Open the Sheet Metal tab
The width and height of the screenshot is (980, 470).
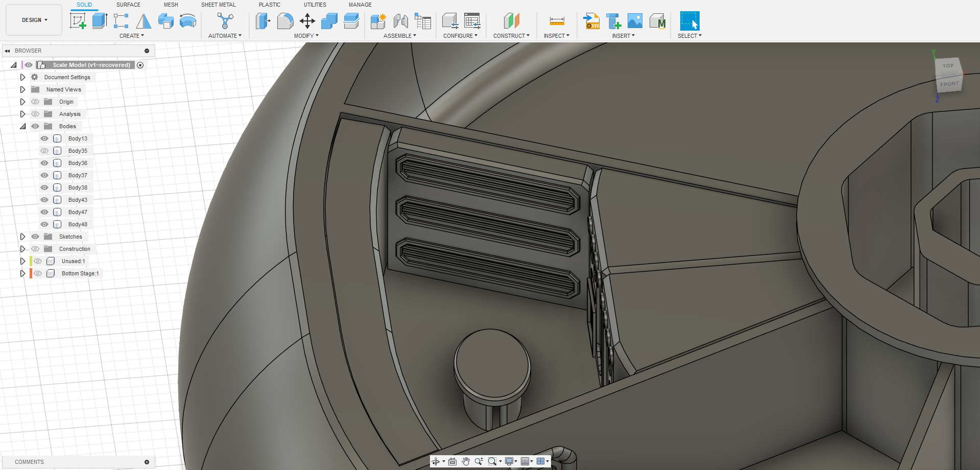coord(219,5)
